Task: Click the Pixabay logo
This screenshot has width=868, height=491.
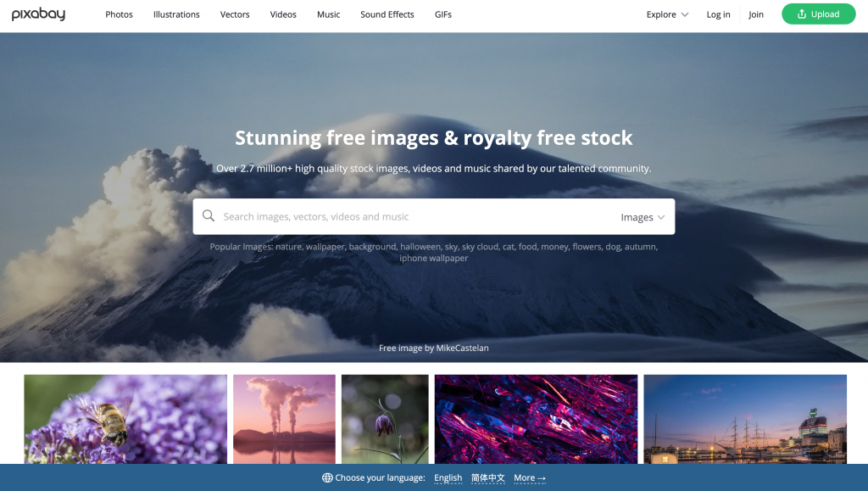Action: (38, 14)
